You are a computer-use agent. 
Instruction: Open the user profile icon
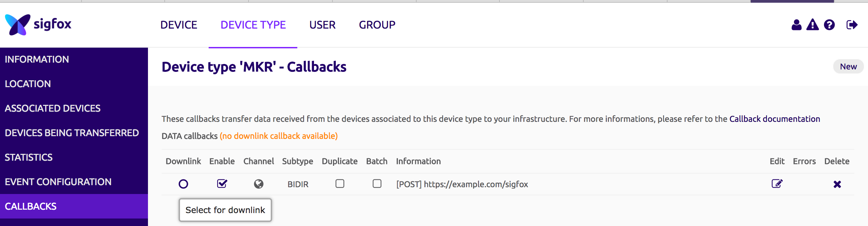pyautogui.click(x=796, y=25)
